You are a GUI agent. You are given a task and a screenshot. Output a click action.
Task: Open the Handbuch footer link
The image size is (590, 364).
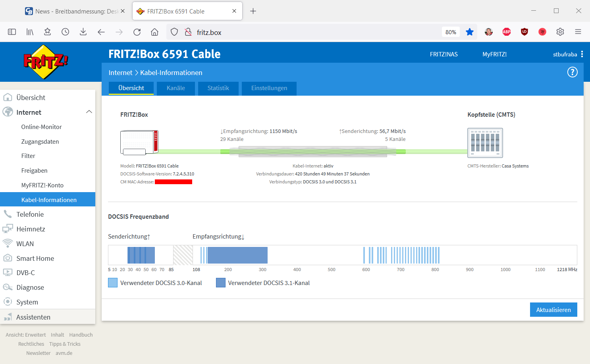(81, 335)
